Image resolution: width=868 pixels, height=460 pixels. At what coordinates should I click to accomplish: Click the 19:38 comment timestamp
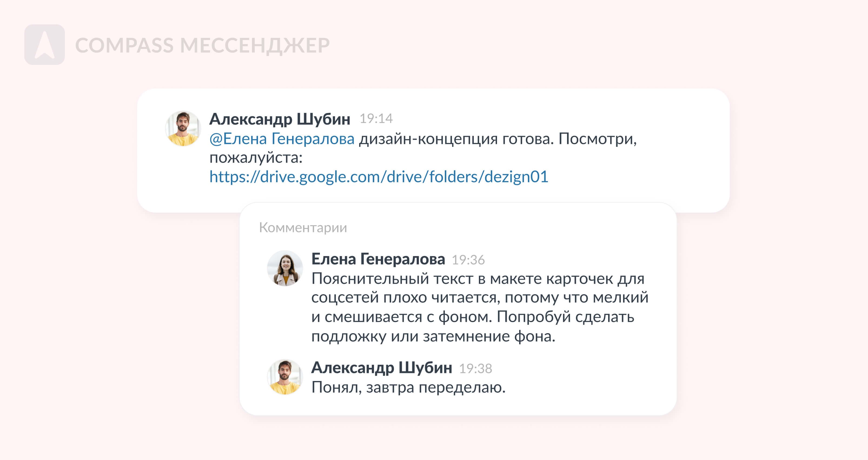coord(475,368)
